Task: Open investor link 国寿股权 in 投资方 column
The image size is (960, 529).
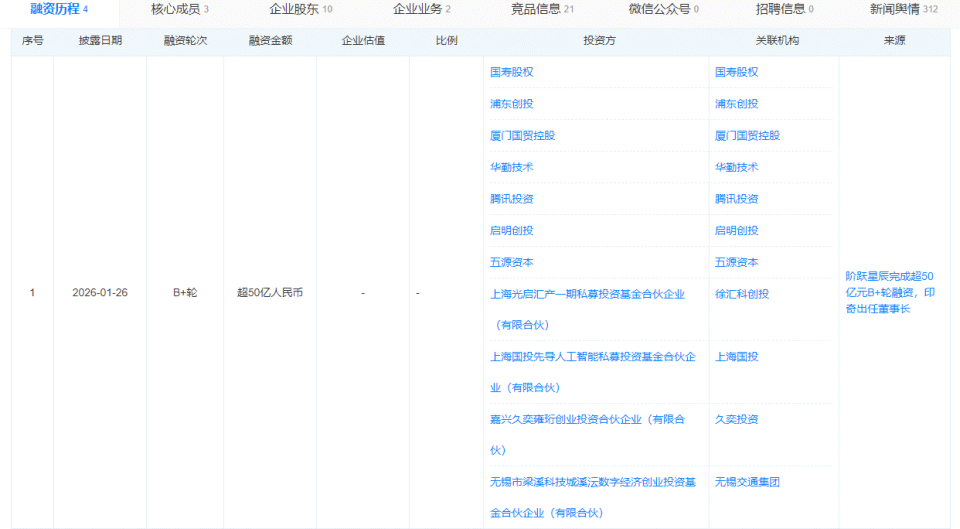Action: click(x=511, y=72)
